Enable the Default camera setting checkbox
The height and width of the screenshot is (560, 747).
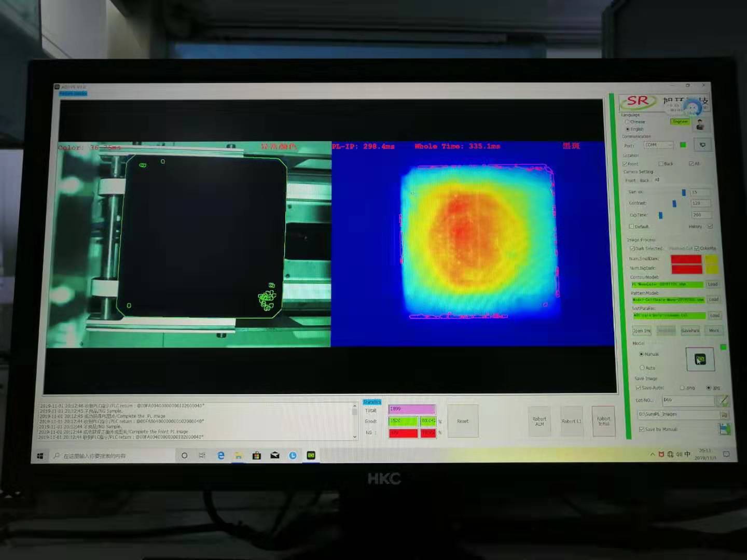631,227
